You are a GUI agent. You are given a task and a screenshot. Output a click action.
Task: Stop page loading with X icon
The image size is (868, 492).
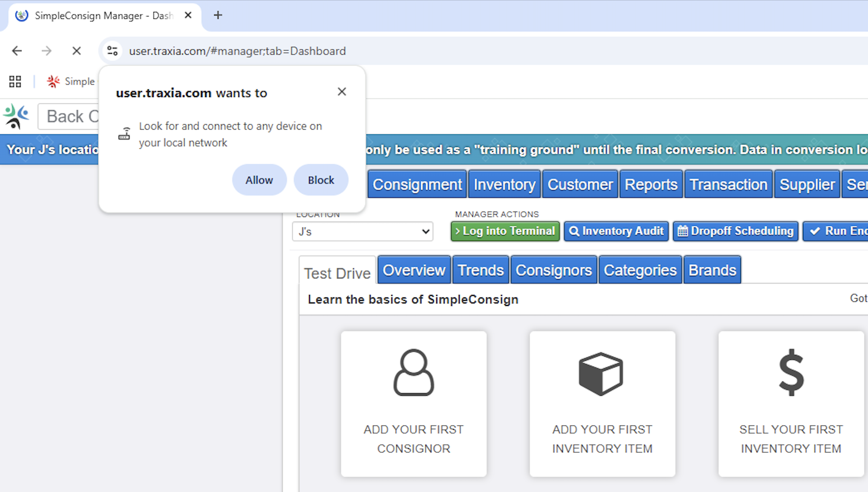[77, 51]
